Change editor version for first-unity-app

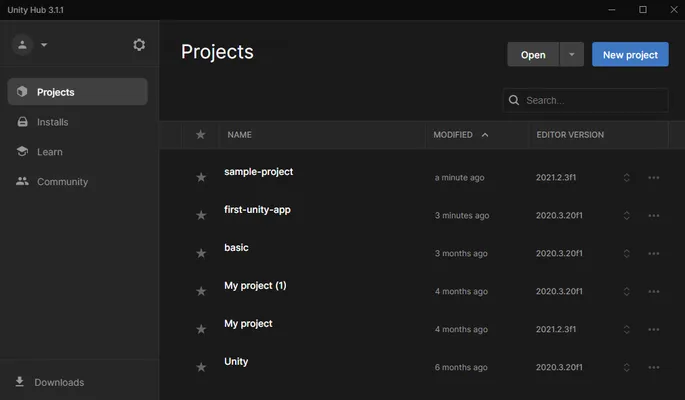click(x=626, y=215)
